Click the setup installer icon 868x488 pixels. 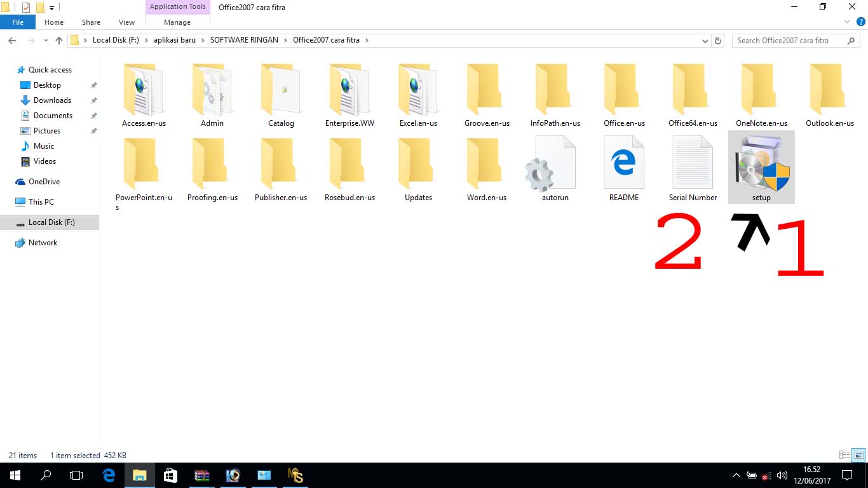[x=761, y=167]
